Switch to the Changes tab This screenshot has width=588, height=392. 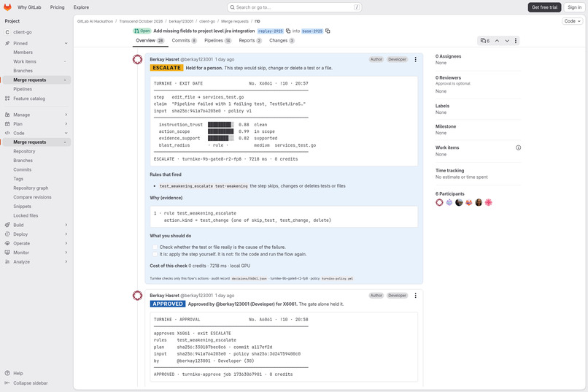(282, 40)
